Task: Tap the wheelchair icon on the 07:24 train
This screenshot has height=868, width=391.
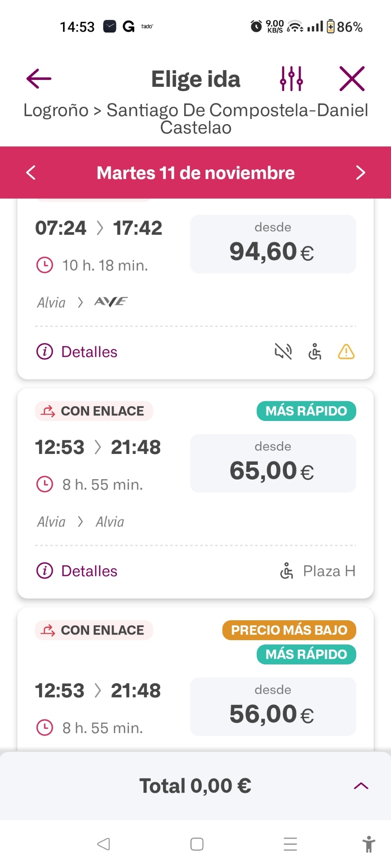Action: pos(315,352)
